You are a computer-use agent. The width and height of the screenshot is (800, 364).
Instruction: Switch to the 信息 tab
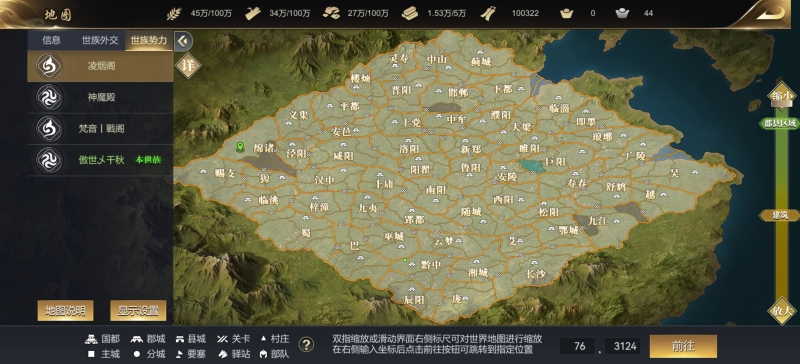tap(52, 40)
